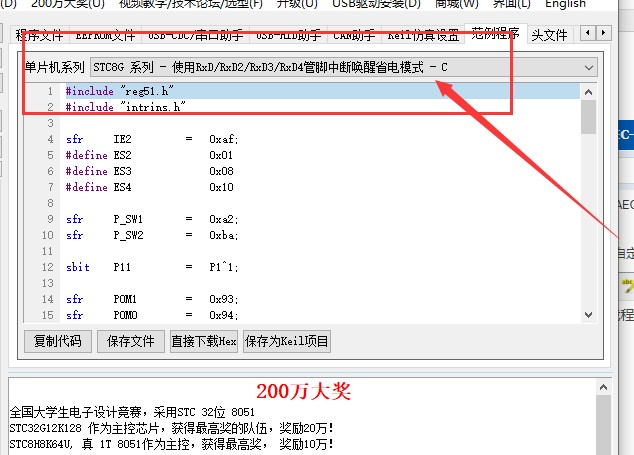Open the 单片机系列 example dropdown

tap(344, 67)
